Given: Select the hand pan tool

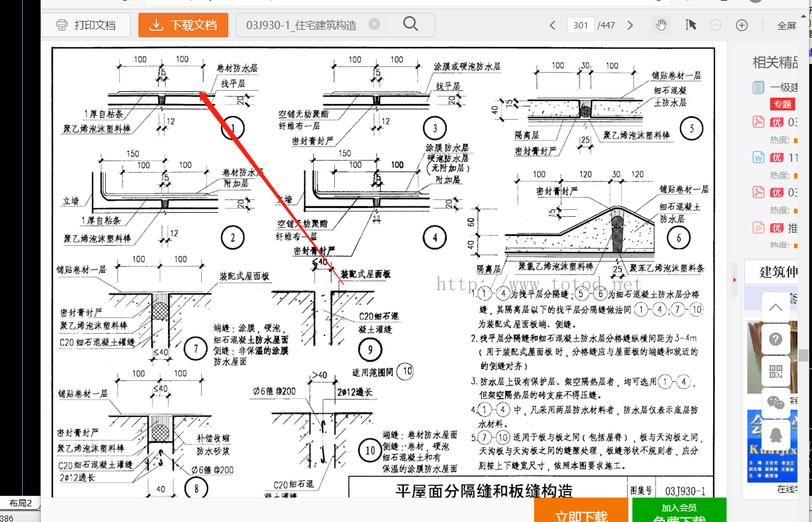Looking at the screenshot, I should (661, 24).
